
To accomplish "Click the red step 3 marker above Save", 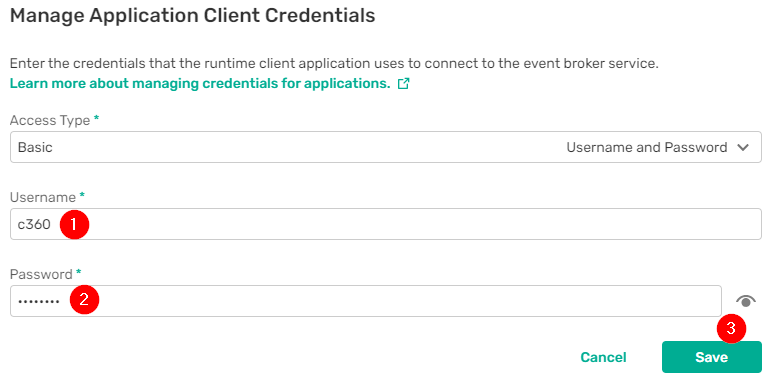I will 731,328.
